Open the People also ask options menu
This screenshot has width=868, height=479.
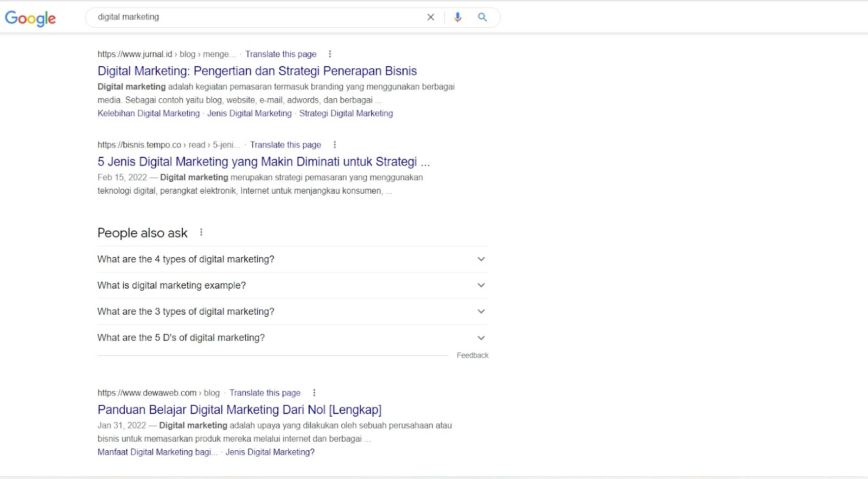click(201, 232)
